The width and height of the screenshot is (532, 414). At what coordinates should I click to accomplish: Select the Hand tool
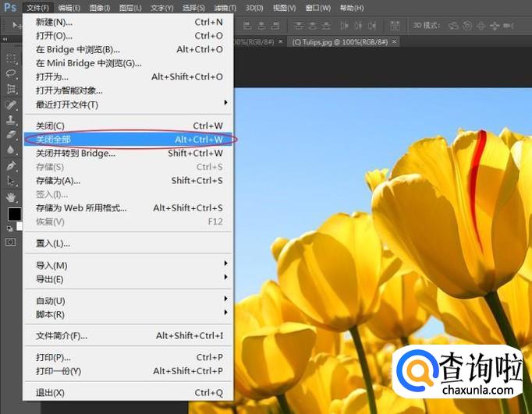(x=11, y=197)
